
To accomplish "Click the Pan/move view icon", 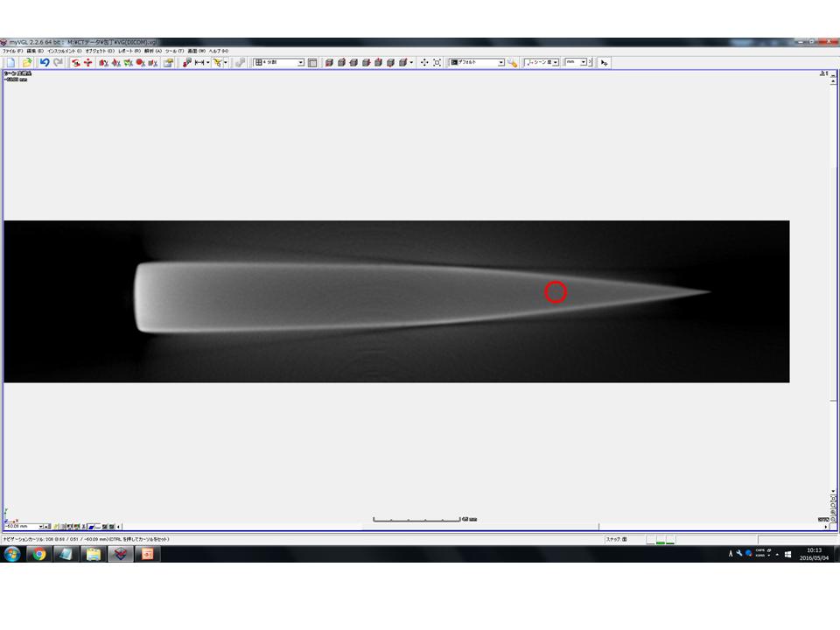I will [x=424, y=63].
